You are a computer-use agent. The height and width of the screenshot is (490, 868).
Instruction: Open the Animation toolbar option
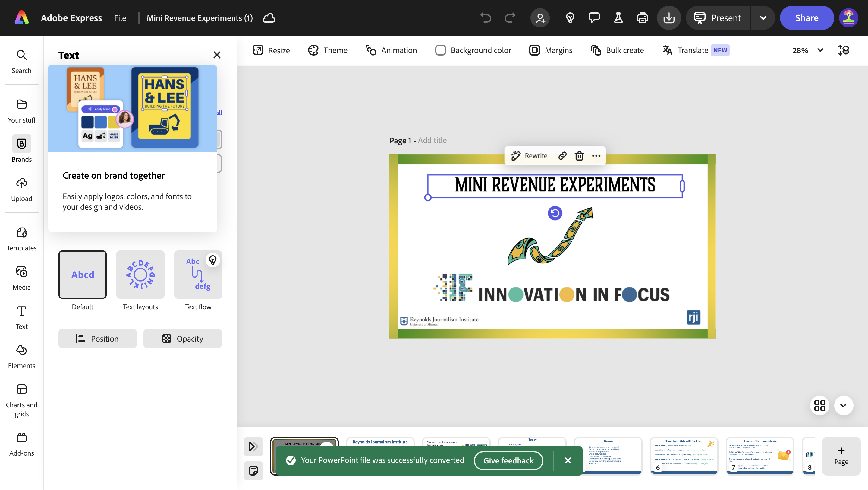click(x=391, y=50)
